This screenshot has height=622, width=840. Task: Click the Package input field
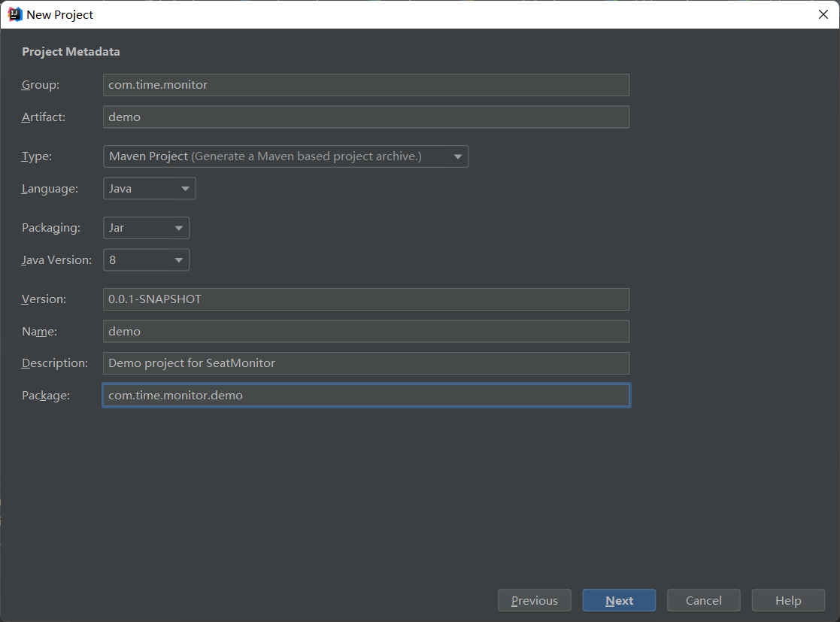pos(365,396)
